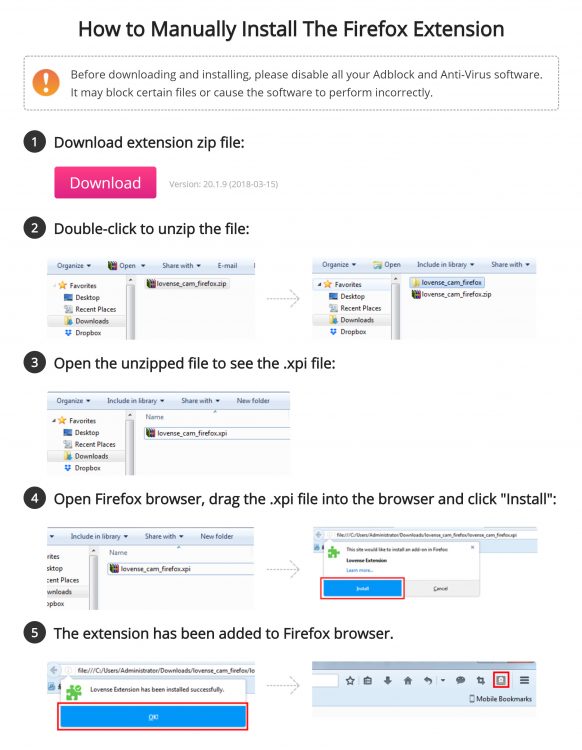Click the bookmarks list icon beside the star
582x750 pixels.
tap(367, 680)
